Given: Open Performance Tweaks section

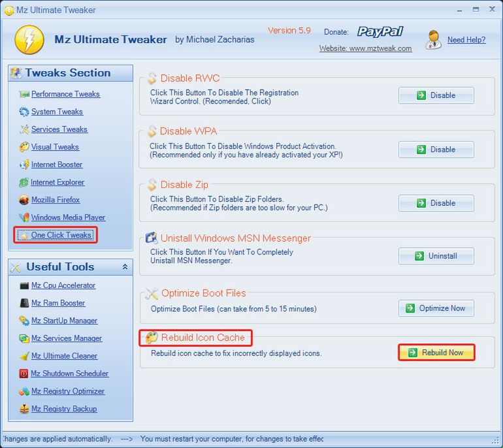Looking at the screenshot, I should (x=66, y=94).
